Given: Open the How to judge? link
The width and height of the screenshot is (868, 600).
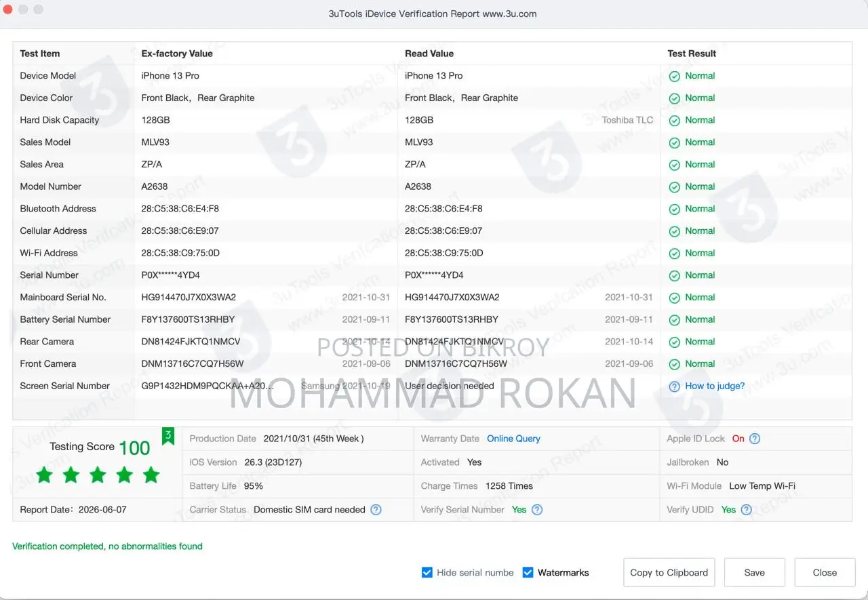Looking at the screenshot, I should [x=715, y=386].
